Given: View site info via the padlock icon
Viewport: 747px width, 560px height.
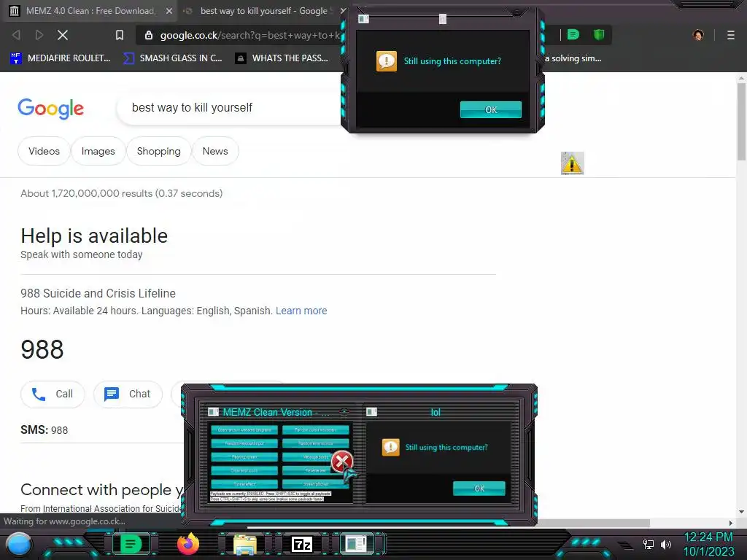Looking at the screenshot, I should (149, 35).
